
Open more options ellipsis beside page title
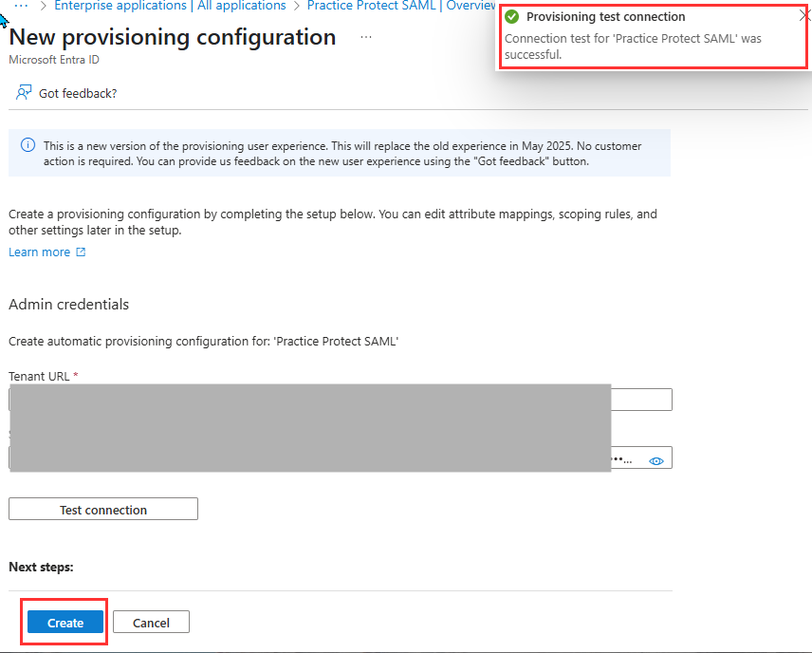(366, 37)
